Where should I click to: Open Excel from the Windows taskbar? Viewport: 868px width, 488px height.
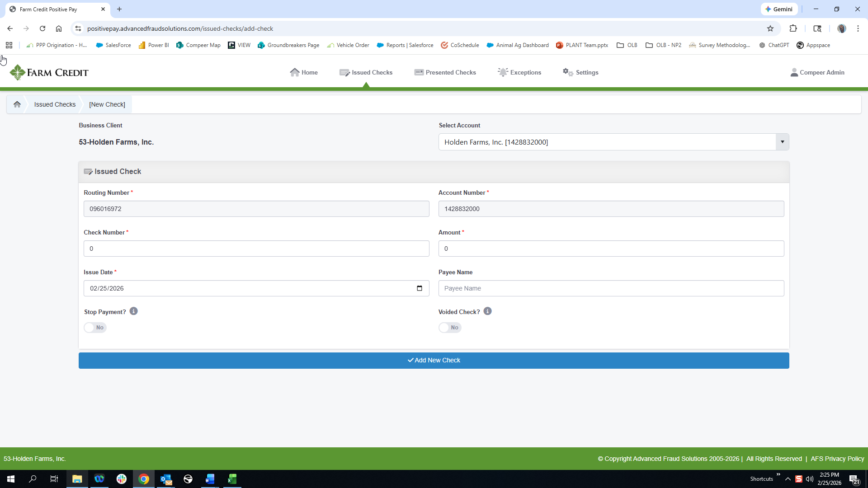(232, 479)
